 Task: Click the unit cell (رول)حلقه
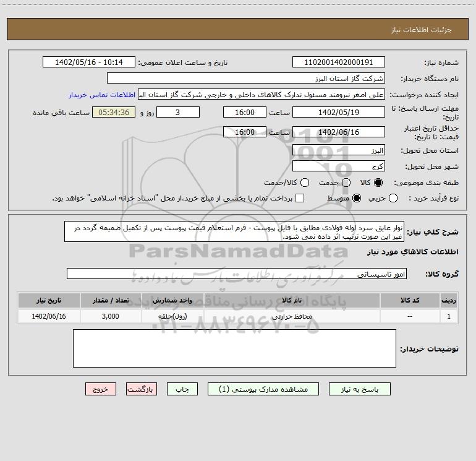point(172,316)
